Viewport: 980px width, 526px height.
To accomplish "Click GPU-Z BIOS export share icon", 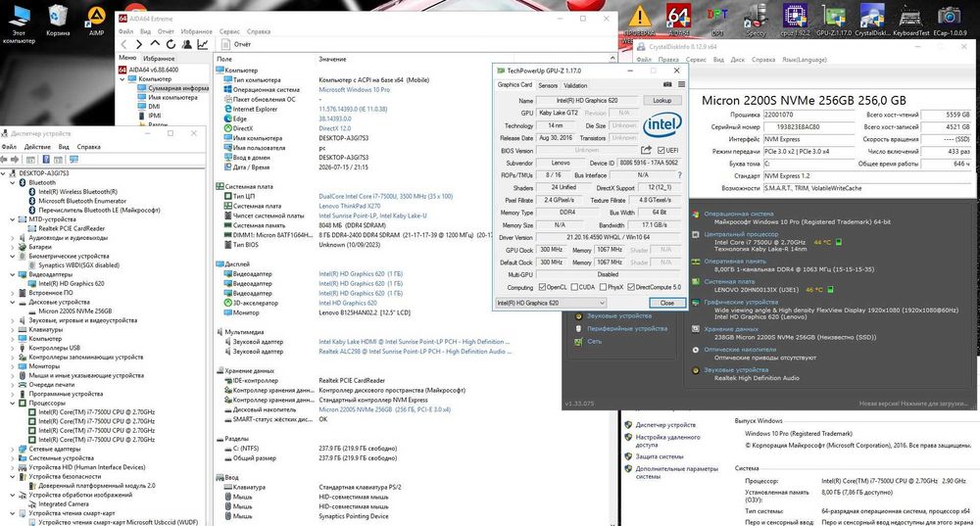I will coord(646,150).
